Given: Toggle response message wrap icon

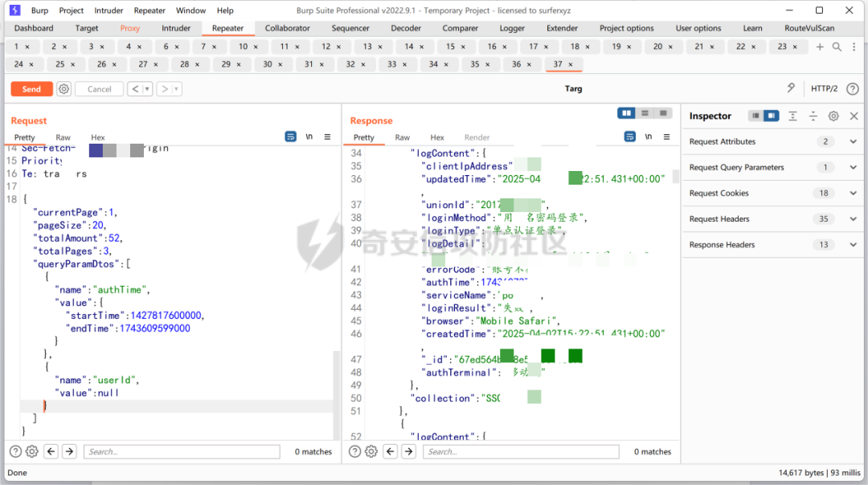Looking at the screenshot, I should pos(630,137).
